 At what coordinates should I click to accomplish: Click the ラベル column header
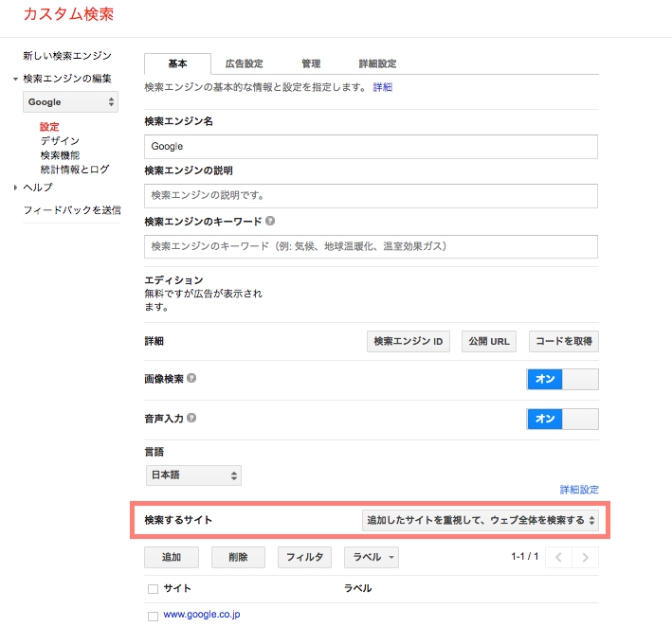358,588
